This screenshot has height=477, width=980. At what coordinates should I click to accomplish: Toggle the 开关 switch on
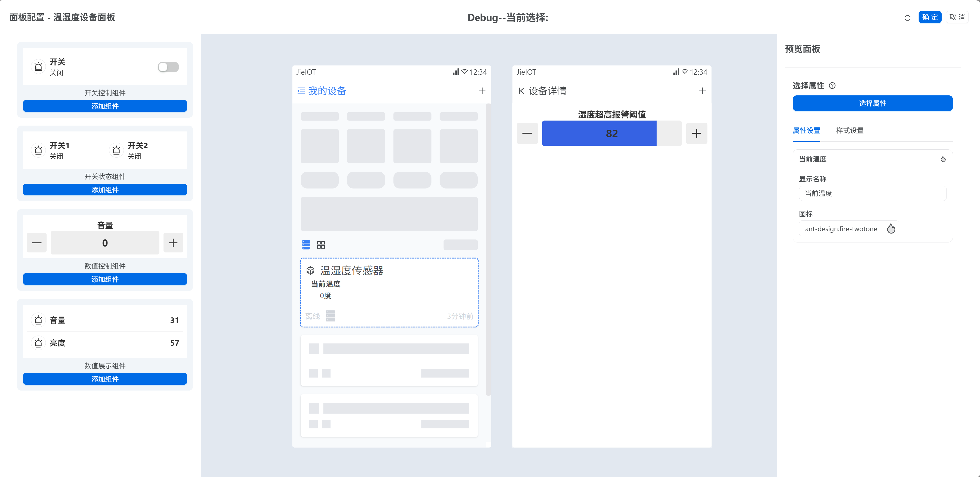point(168,67)
